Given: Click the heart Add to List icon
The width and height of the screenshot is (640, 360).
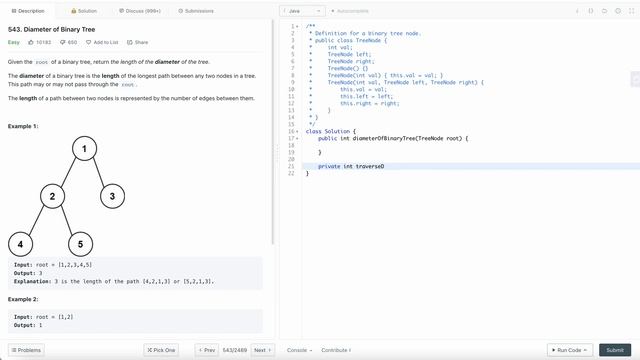Looking at the screenshot, I should 88,42.
